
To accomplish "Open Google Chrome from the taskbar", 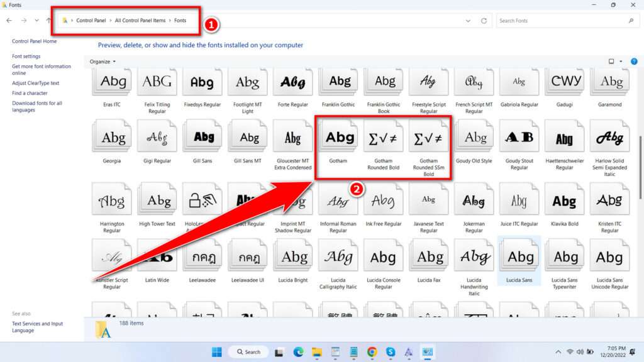I will point(372,352).
